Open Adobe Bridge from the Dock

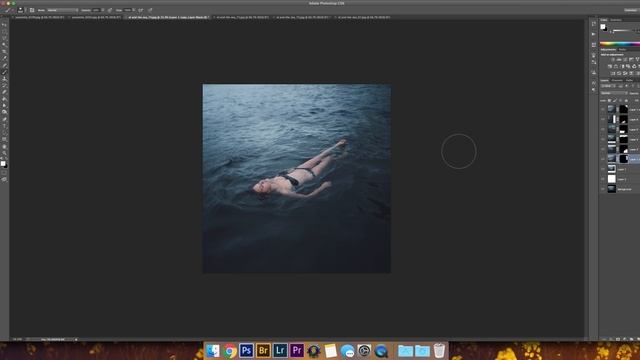263,351
